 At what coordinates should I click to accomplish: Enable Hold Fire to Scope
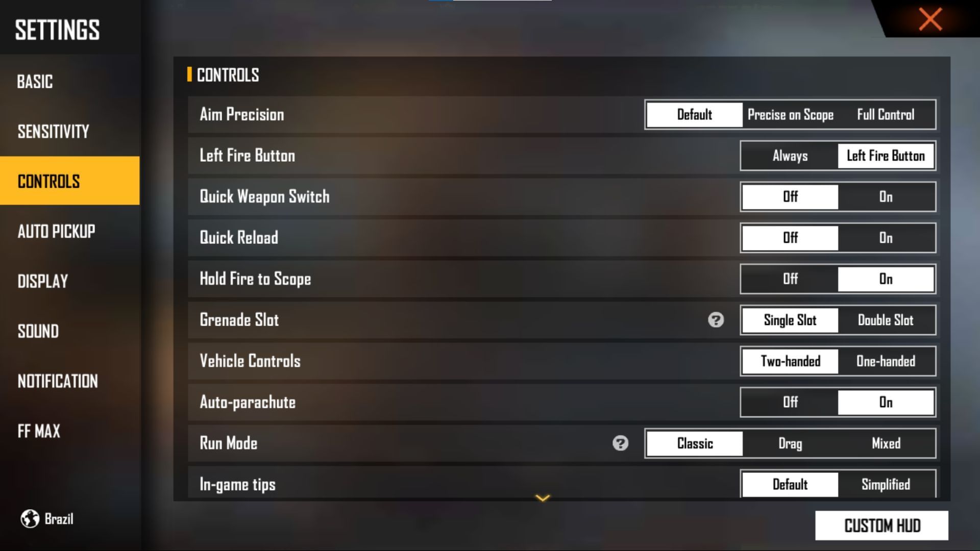(x=885, y=279)
